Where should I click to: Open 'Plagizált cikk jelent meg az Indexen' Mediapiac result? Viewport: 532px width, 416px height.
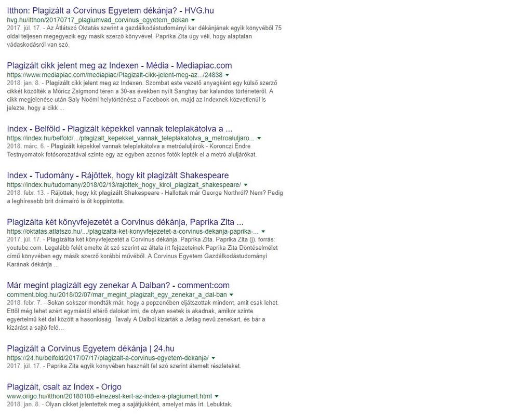coord(119,65)
